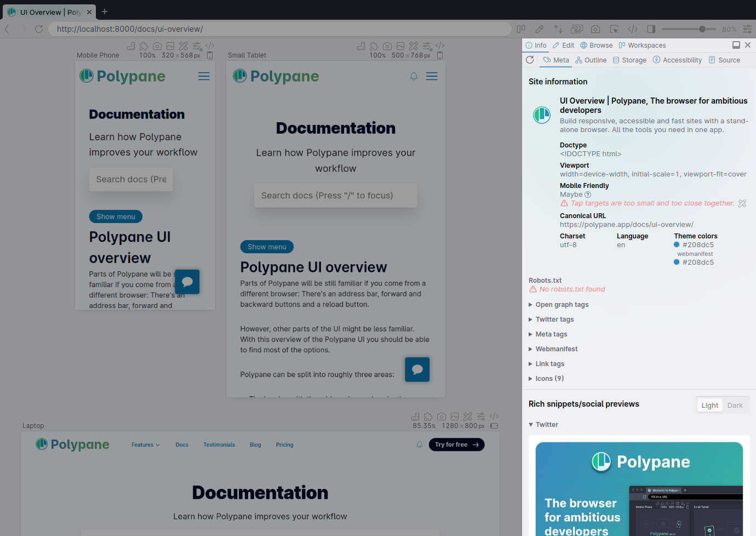Open the pane layout icon in main toolbar

pyautogui.click(x=521, y=29)
